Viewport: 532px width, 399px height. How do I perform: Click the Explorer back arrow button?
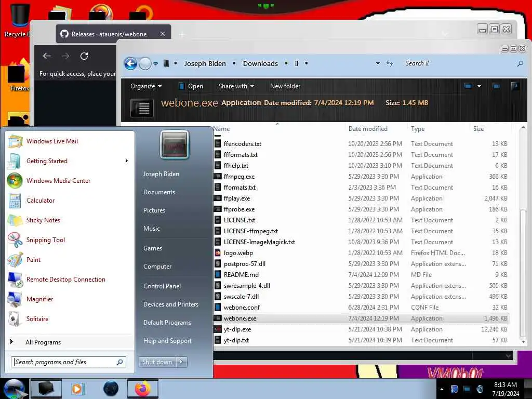point(130,63)
